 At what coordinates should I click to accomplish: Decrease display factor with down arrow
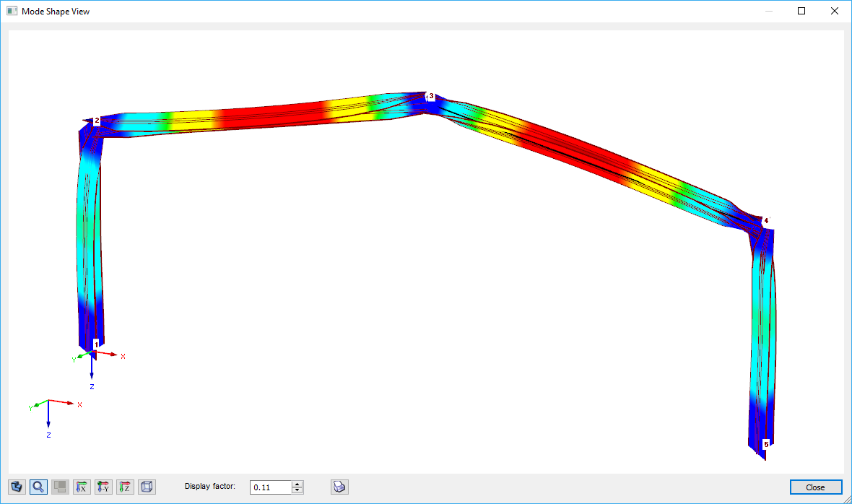coord(297,490)
